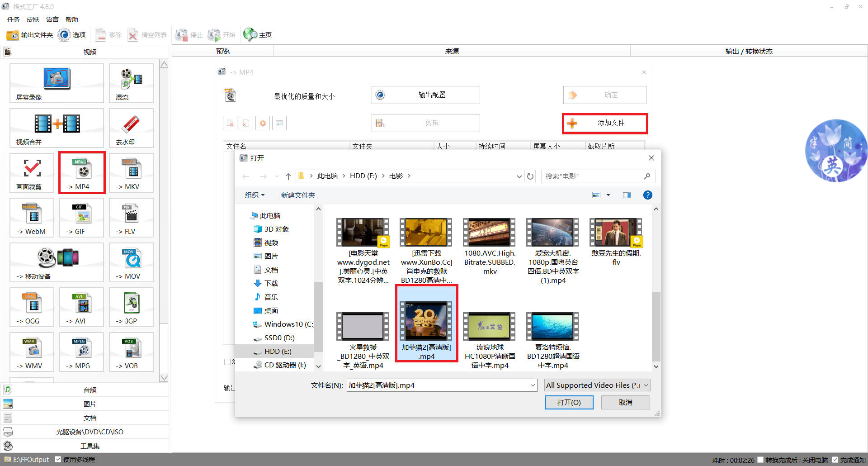Image resolution: width=868 pixels, height=466 pixels.
Task: Toggle the multithreading checkbox
Action: 58,459
